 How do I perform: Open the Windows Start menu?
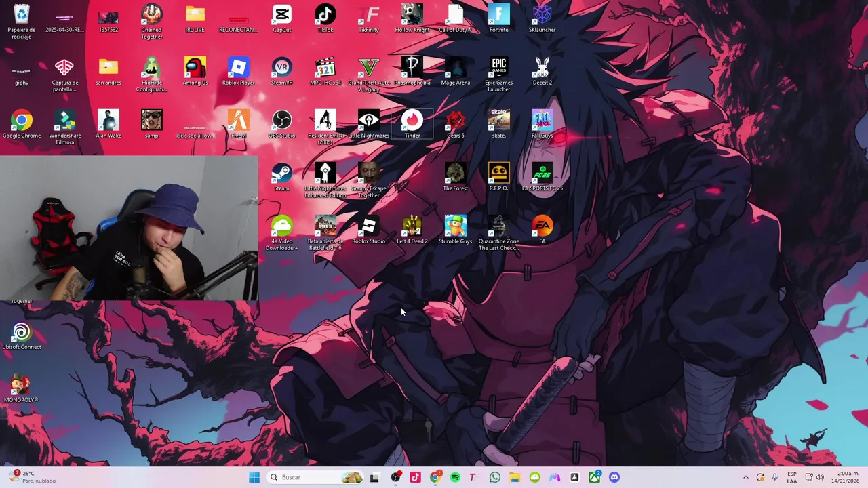pyautogui.click(x=254, y=477)
